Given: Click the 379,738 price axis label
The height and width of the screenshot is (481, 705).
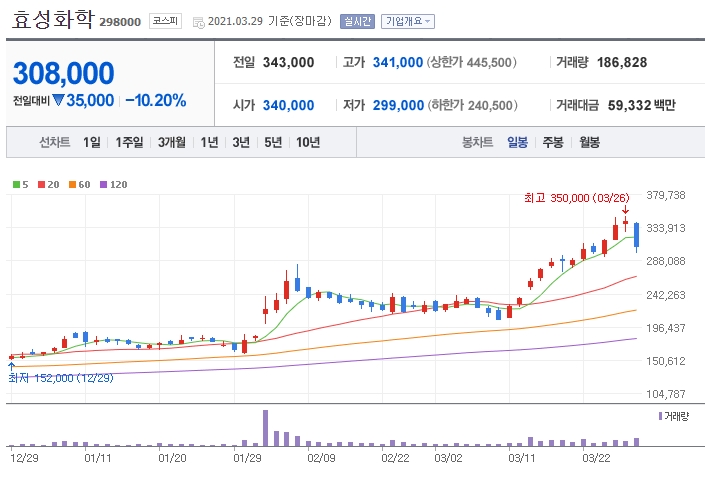Looking at the screenshot, I should (666, 195).
